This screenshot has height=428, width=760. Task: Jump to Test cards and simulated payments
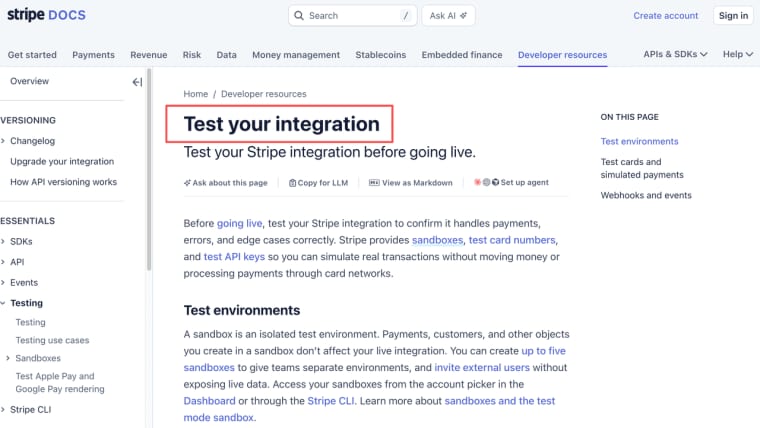click(642, 168)
